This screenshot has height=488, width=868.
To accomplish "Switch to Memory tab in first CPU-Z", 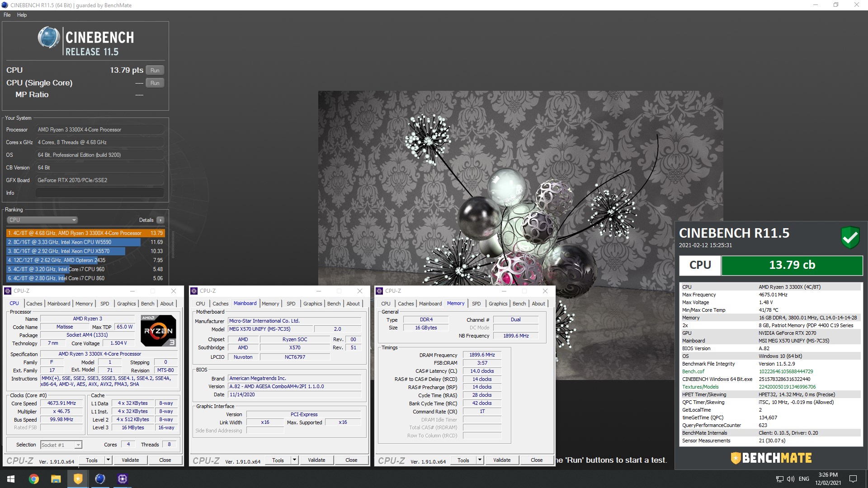I will pyautogui.click(x=84, y=304).
